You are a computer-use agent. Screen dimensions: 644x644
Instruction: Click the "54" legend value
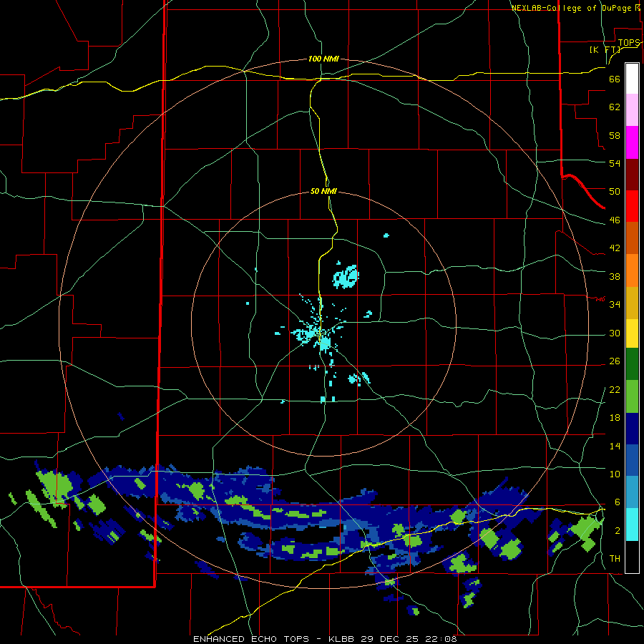pos(615,163)
